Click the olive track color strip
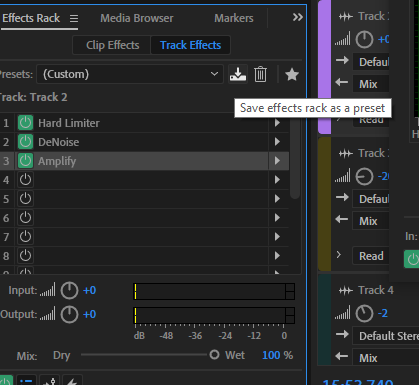Viewport: 419px width, 385px height. click(x=325, y=204)
